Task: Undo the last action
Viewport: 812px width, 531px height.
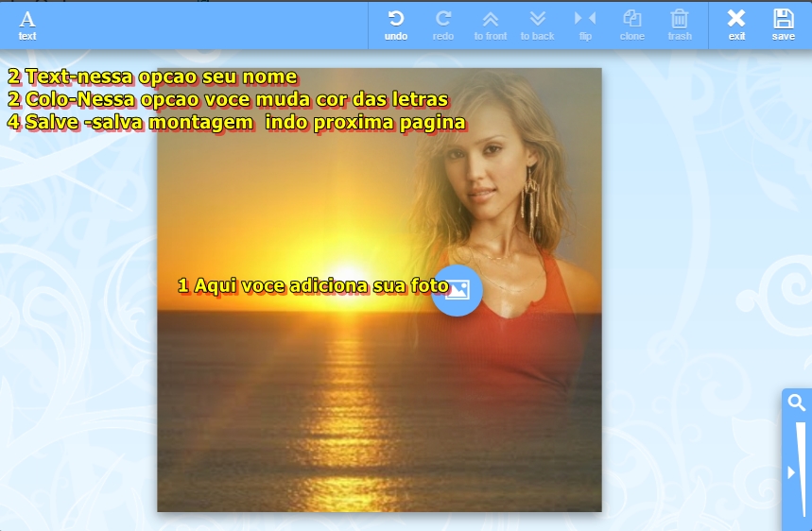Action: coord(396,25)
